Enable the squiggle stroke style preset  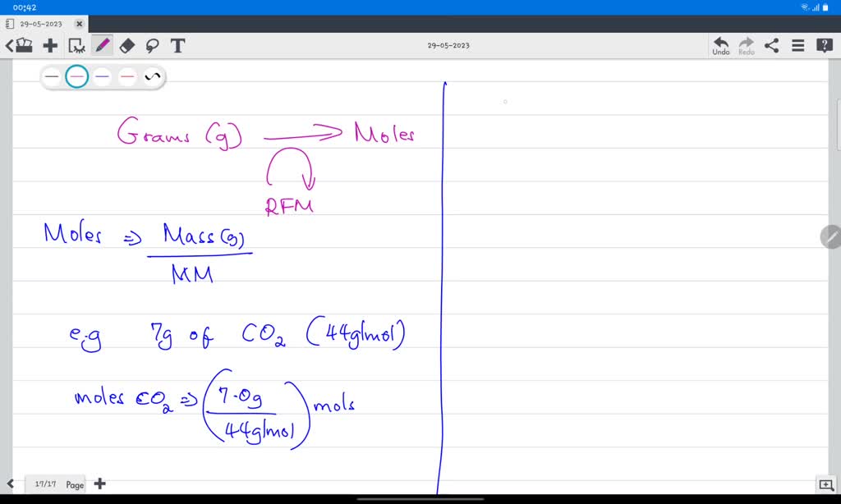point(151,76)
